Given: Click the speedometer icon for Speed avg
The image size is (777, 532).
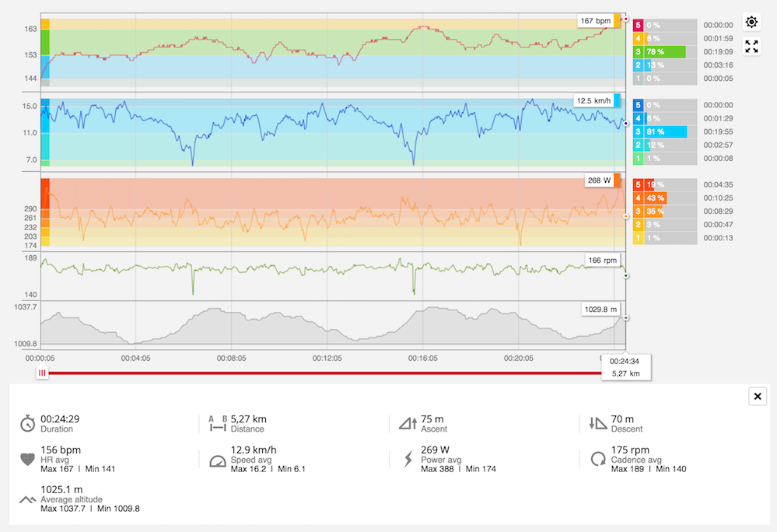Looking at the screenshot, I should point(218,460).
